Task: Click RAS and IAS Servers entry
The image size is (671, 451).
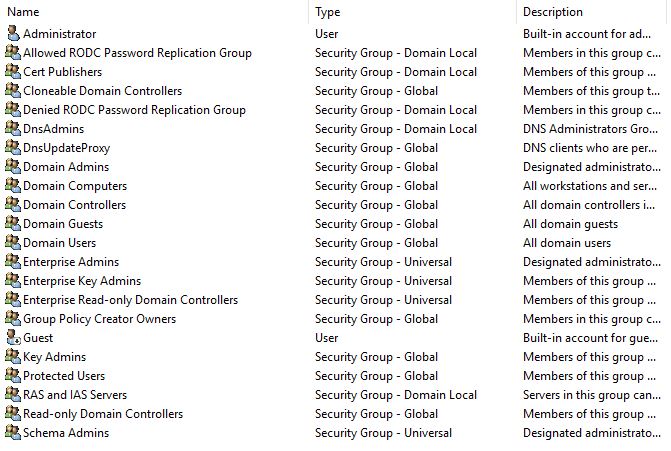Action: pyautogui.click(x=75, y=395)
